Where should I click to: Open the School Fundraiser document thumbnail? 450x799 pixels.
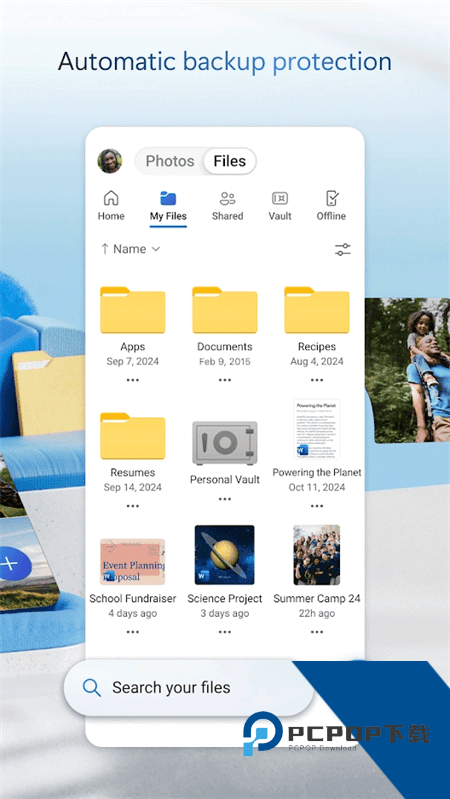point(133,562)
